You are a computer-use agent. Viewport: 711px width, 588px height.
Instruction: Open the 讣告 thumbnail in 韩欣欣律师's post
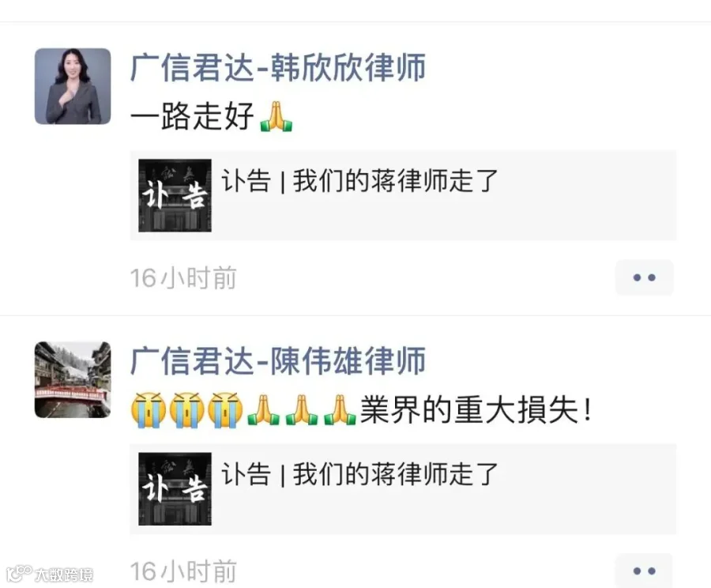click(175, 195)
